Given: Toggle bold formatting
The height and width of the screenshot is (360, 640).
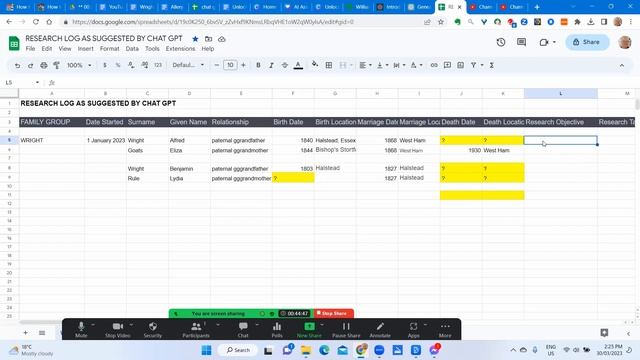Looking at the screenshot, I should pos(258,65).
